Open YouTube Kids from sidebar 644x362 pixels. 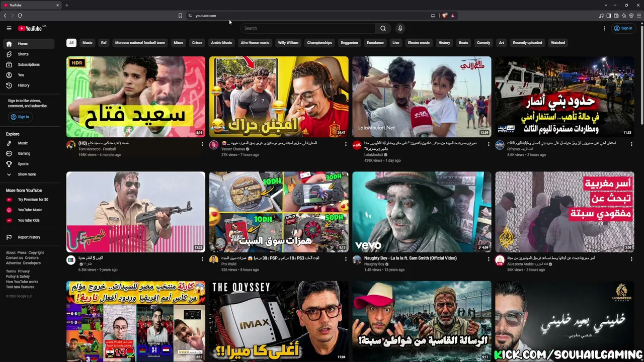(x=28, y=220)
